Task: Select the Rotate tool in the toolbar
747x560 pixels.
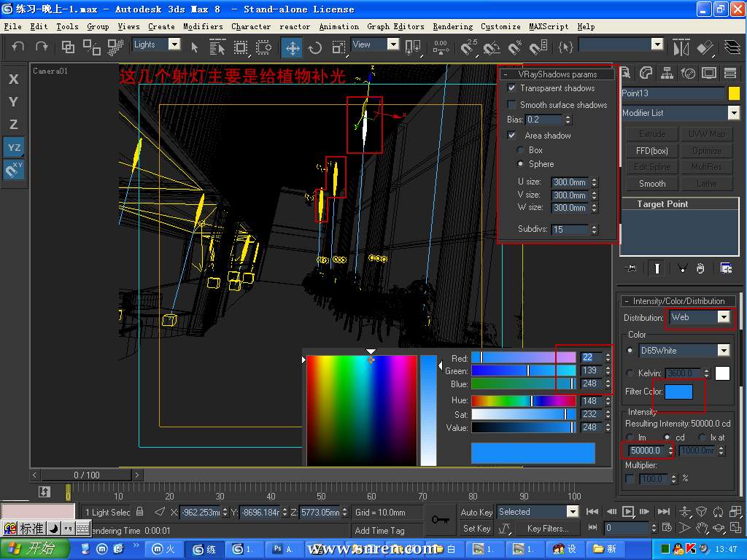Action: (x=315, y=47)
